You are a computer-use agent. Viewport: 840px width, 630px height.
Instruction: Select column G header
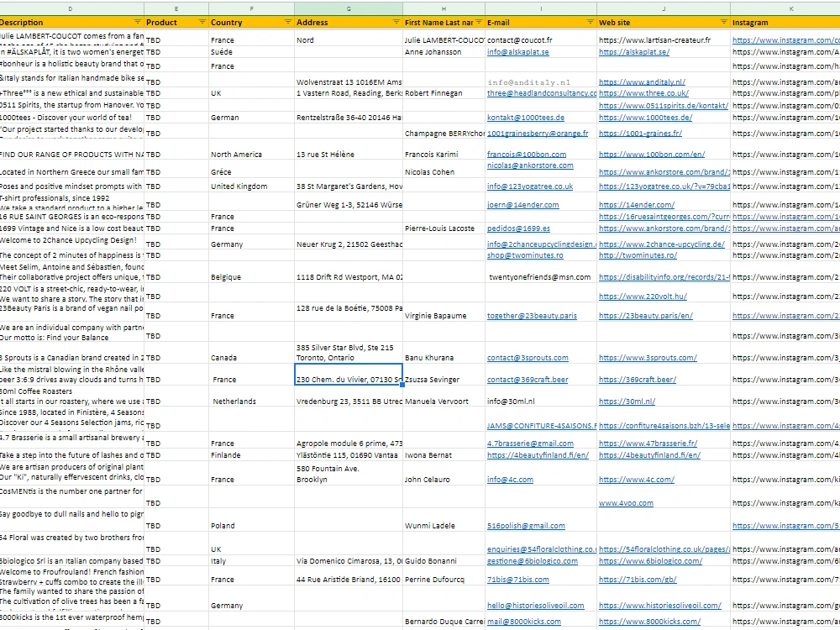(x=349, y=8)
